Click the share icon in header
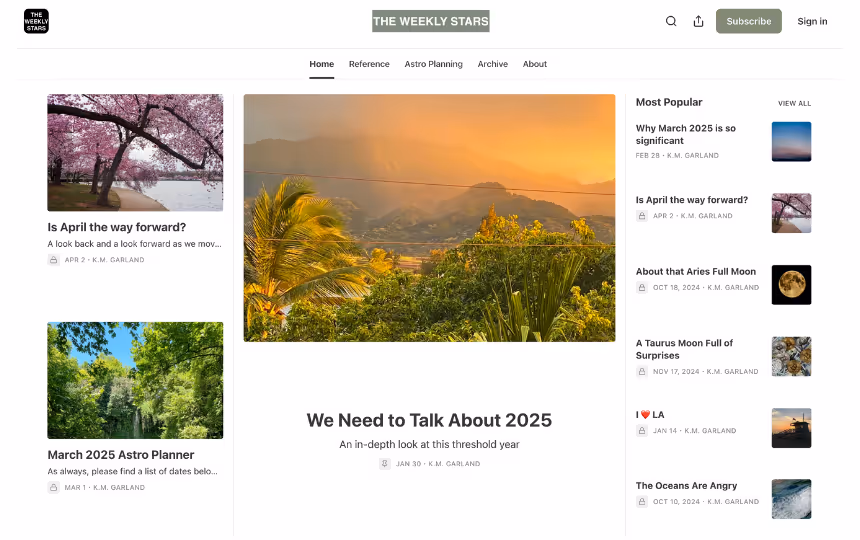The image size is (860, 540). [x=698, y=21]
